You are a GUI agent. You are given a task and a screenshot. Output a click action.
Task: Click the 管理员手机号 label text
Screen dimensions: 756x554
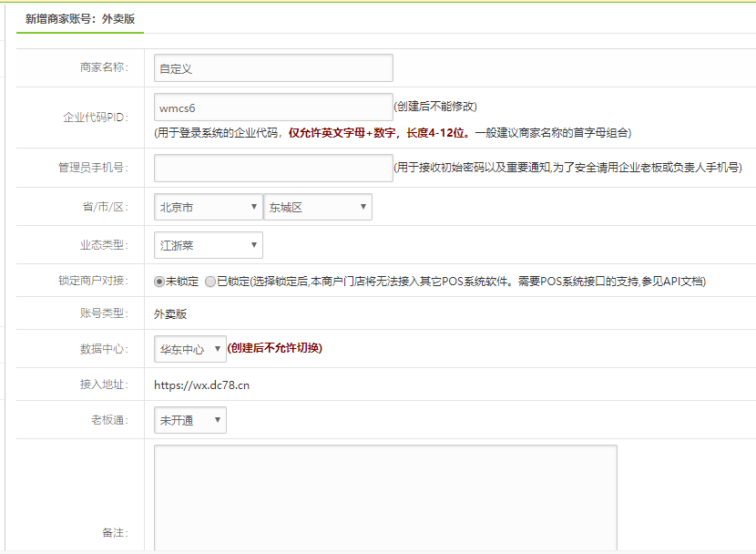coord(92,168)
